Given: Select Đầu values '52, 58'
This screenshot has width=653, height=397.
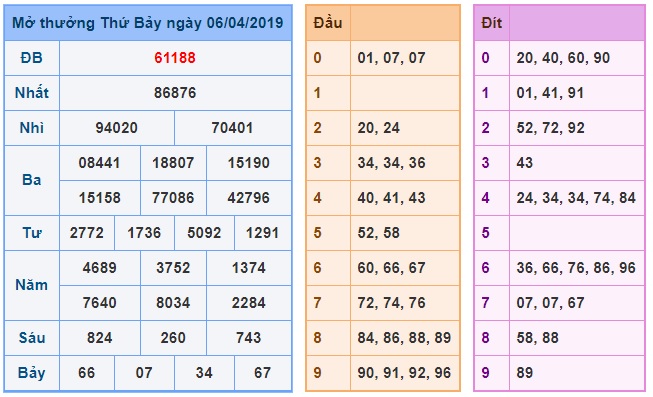Looking at the screenshot, I should pos(379,233).
